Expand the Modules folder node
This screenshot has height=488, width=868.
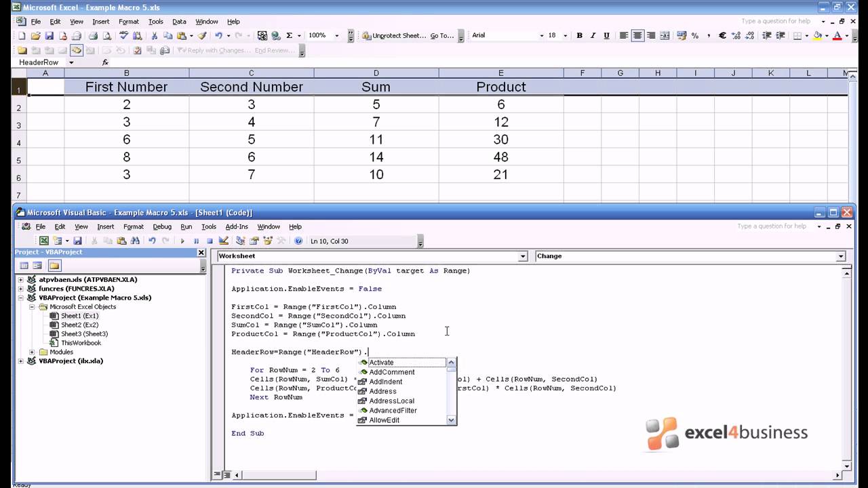[x=32, y=352]
